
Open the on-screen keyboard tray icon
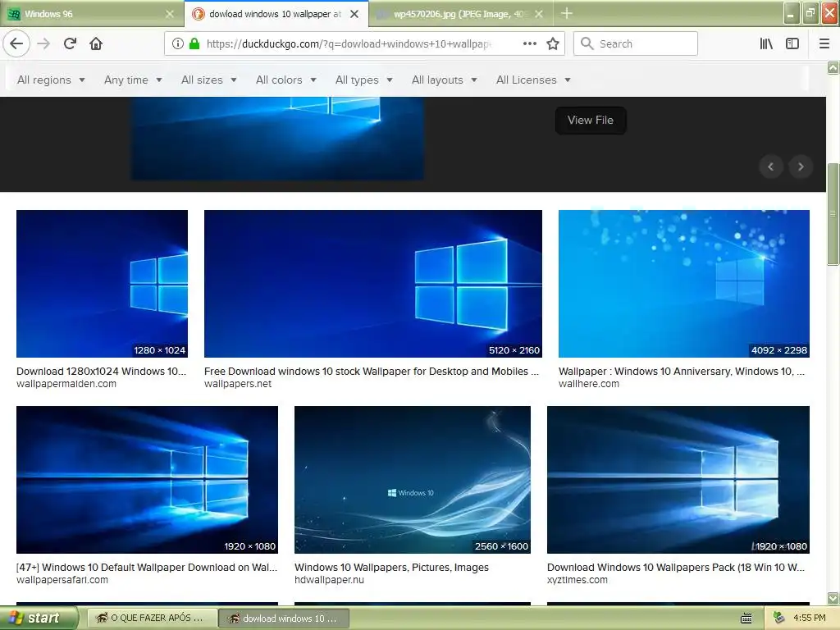coord(746,619)
